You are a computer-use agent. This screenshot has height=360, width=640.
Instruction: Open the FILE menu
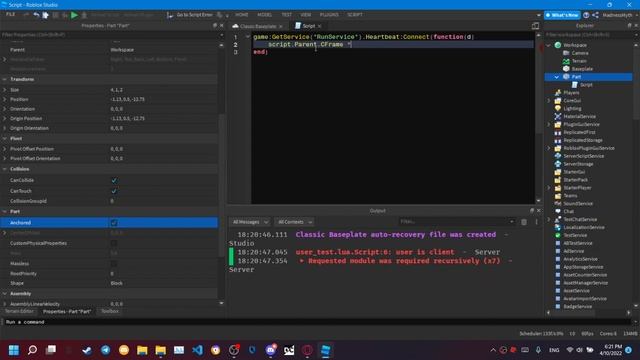pos(10,15)
